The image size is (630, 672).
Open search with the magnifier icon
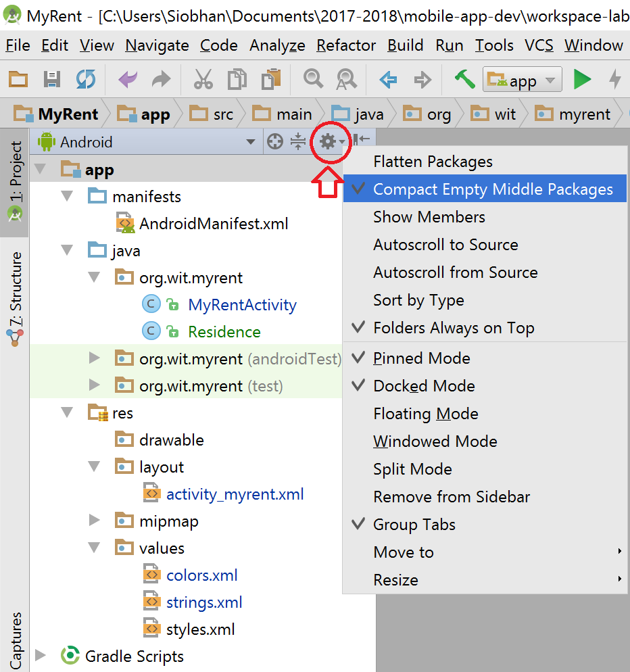pyautogui.click(x=312, y=79)
